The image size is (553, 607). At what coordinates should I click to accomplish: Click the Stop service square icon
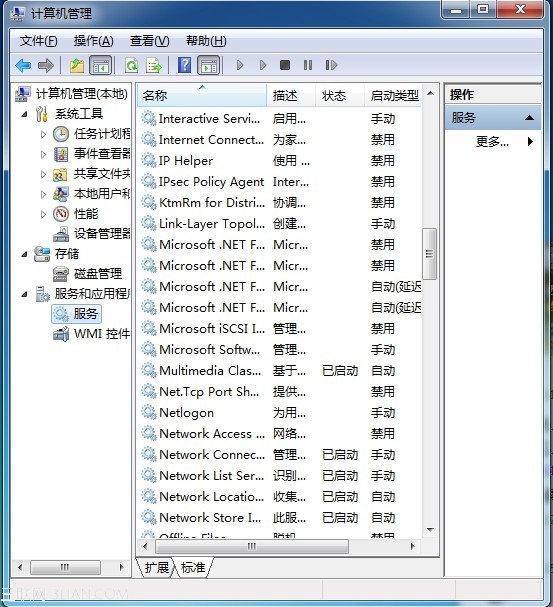click(285, 65)
